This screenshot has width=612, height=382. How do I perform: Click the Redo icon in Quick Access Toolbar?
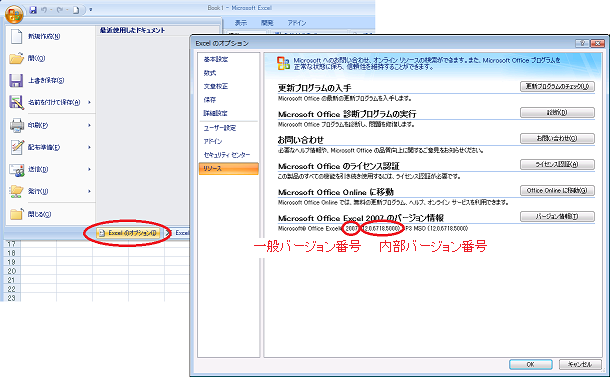61,10
